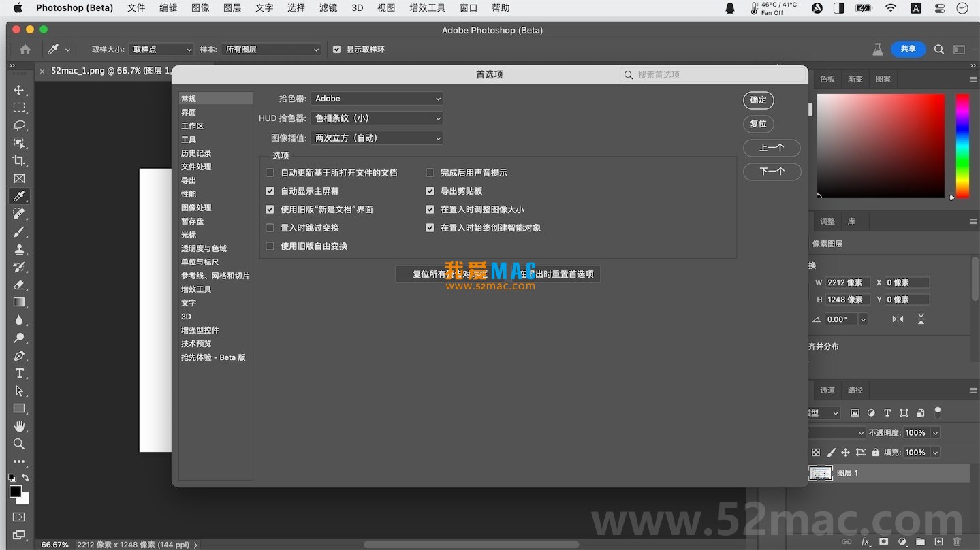The height and width of the screenshot is (550, 980).
Task: Filter layers by type layers (T icon)
Action: point(887,413)
